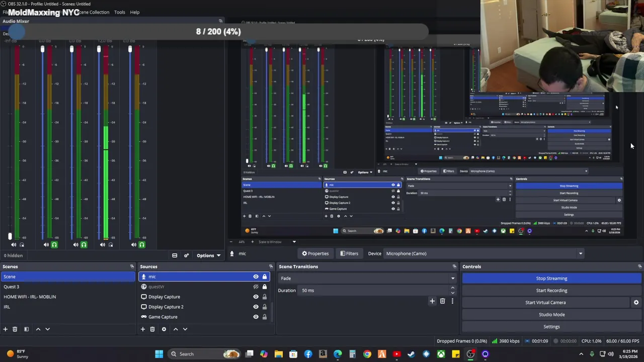Select HOME WIFI - IRL- MOBLIN scene

[68, 297]
